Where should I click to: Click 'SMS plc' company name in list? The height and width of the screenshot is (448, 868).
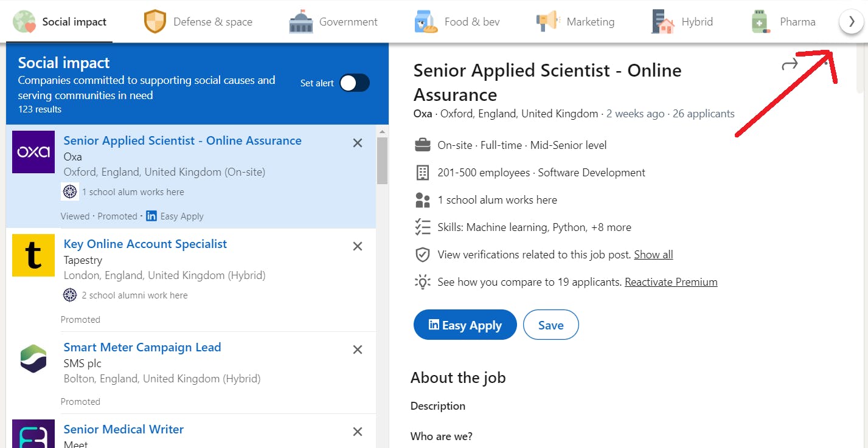pyautogui.click(x=83, y=364)
